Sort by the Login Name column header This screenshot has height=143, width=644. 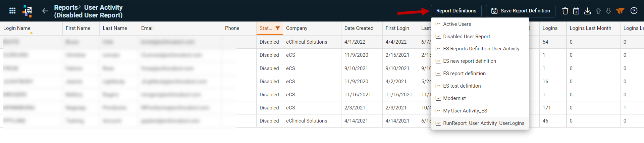pyautogui.click(x=17, y=28)
